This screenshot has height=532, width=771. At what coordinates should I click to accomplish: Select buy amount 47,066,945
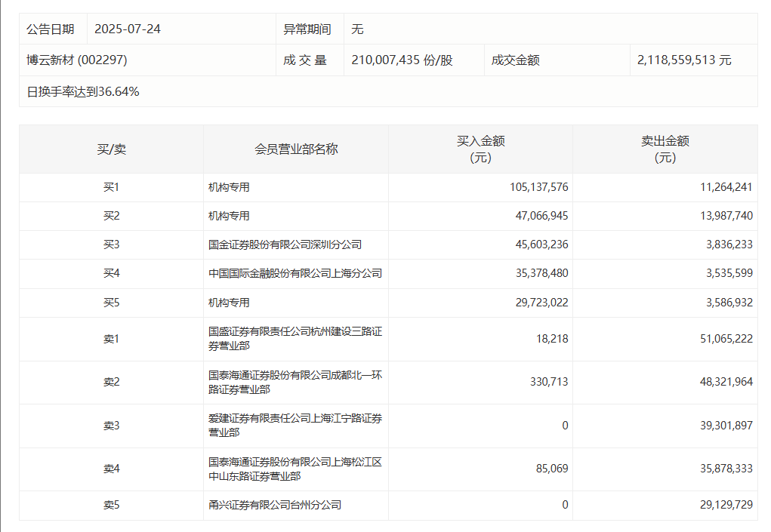pyautogui.click(x=541, y=216)
